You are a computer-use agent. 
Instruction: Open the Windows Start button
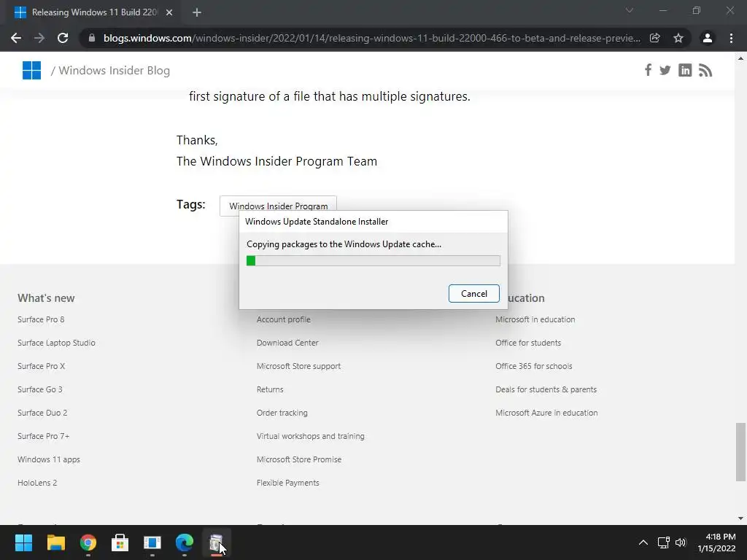[x=23, y=542]
